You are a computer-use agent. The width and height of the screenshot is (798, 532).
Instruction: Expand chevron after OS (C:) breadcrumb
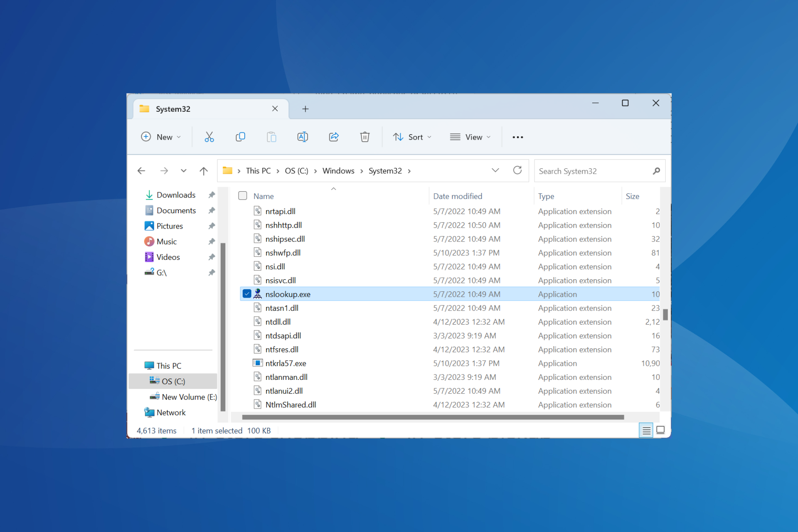pos(315,171)
